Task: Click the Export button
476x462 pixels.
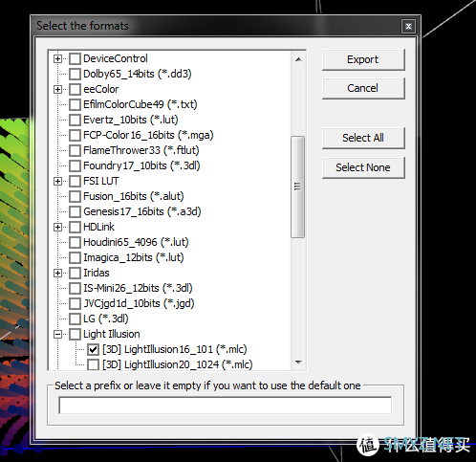Action: point(363,59)
